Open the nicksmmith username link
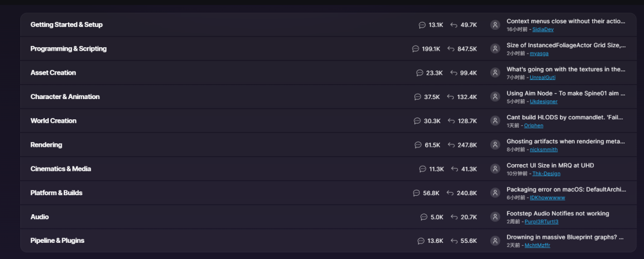Screen dimensions: 644x259 point(544,150)
